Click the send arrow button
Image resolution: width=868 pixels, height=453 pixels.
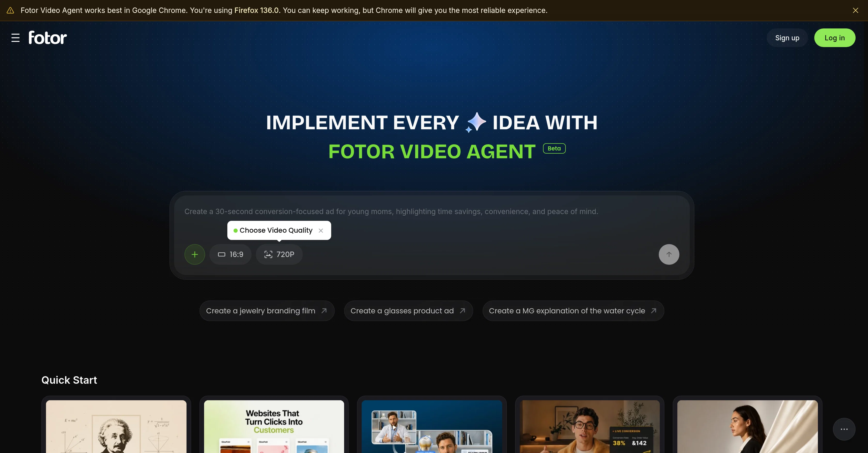(x=669, y=254)
